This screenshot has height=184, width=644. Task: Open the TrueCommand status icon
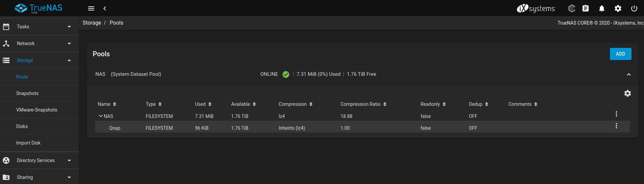point(571,8)
